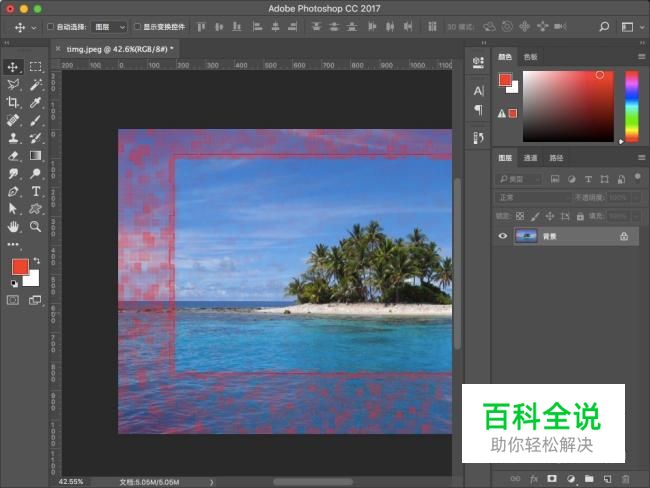Choose the Eyedropper tool
Viewport: 650px width, 488px height.
point(36,102)
